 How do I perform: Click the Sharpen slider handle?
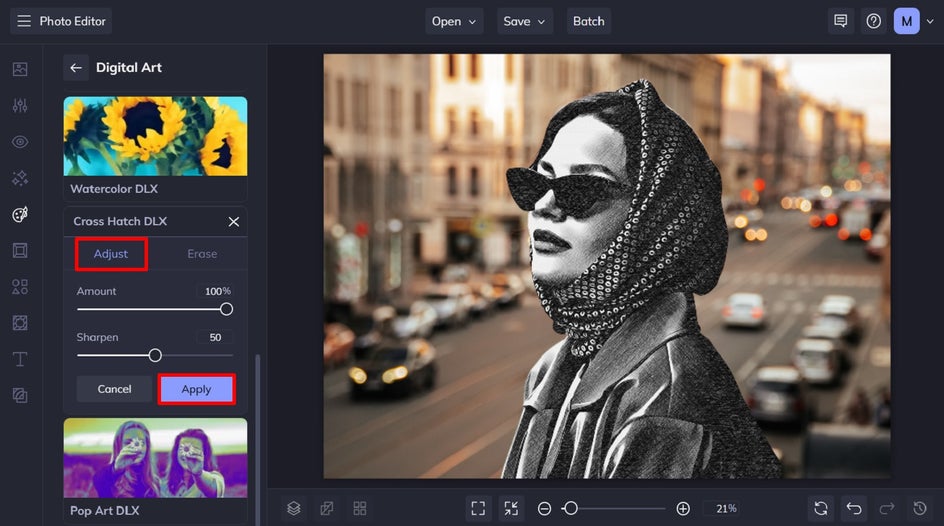click(x=155, y=355)
